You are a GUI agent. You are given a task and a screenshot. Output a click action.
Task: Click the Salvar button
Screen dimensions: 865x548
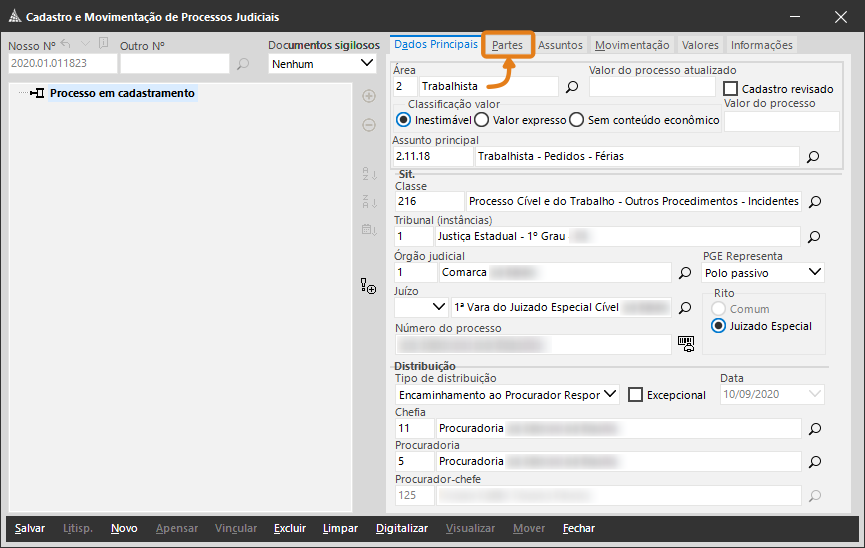click(x=30, y=528)
